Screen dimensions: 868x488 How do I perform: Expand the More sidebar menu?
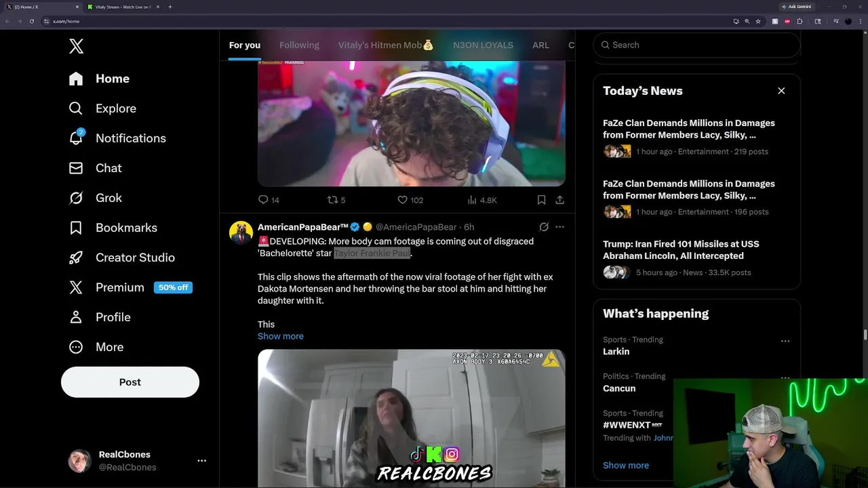[96, 347]
